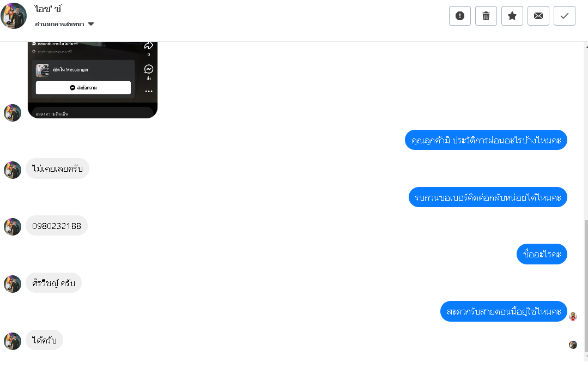Open the three-dots menu in screenshot
Screen dimensions: 588x368
click(149, 91)
